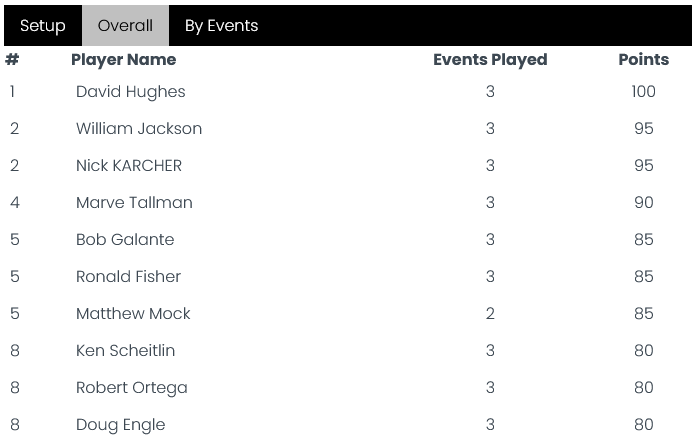Click David Hughes' 100 points value
The width and height of the screenshot is (698, 443).
(x=644, y=92)
